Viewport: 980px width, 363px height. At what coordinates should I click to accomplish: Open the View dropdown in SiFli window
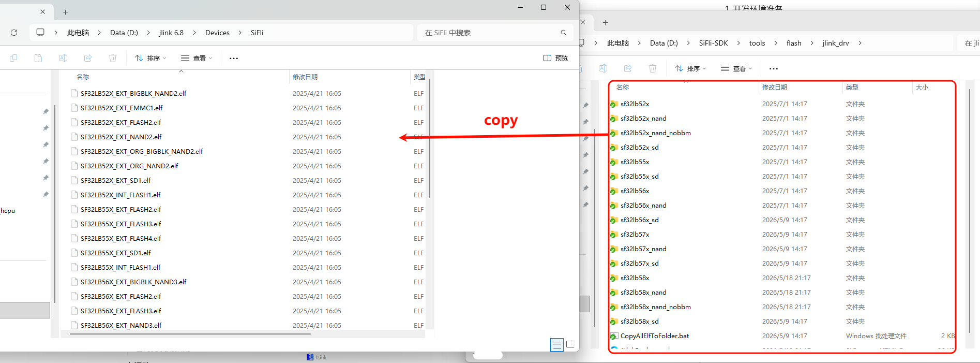click(197, 58)
